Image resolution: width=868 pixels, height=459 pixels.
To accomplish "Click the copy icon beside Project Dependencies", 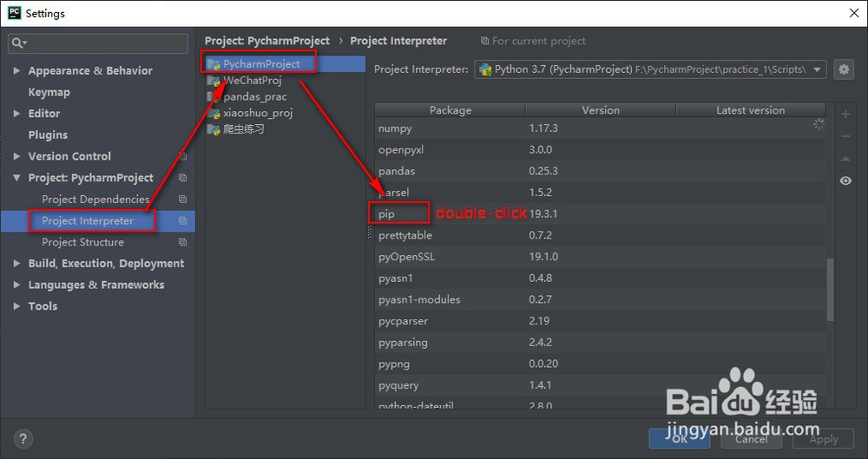I will click(182, 200).
